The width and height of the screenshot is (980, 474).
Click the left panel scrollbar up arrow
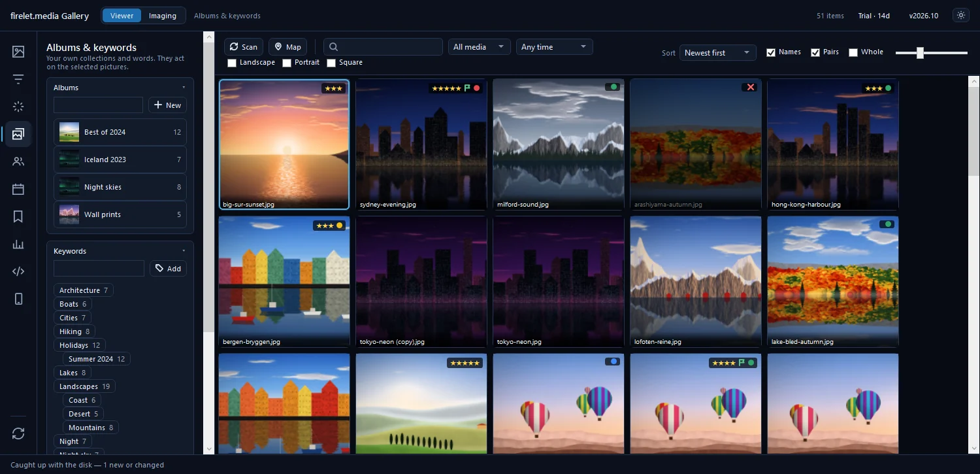tap(209, 37)
